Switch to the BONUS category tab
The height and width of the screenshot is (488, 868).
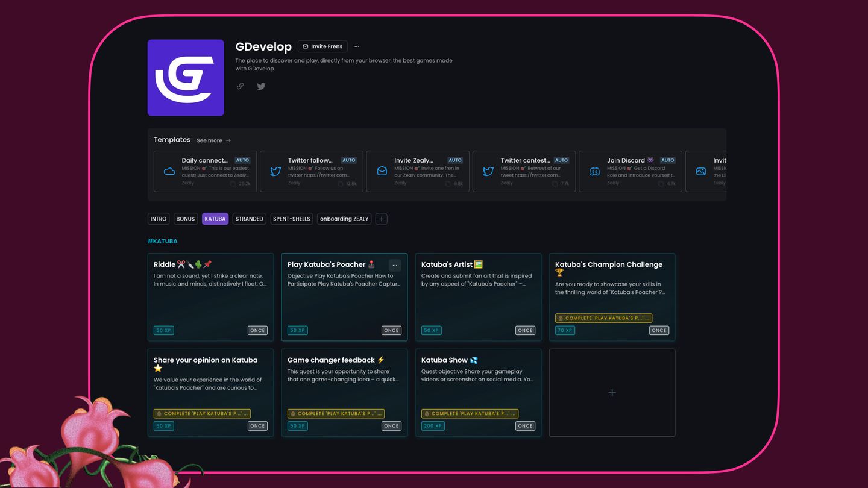[186, 219]
